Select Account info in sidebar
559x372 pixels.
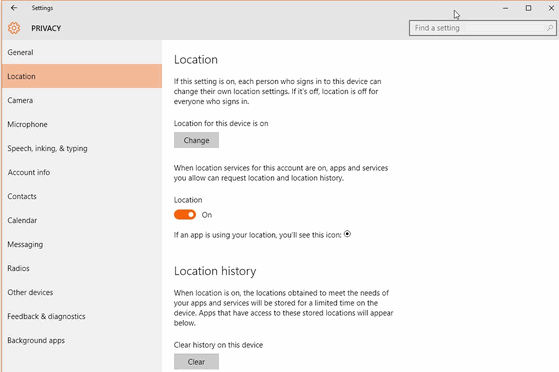click(x=82, y=172)
